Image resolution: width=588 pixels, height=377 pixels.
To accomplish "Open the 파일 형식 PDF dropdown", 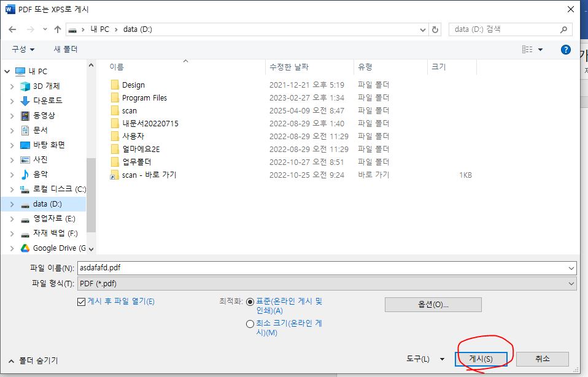I will pos(327,284).
